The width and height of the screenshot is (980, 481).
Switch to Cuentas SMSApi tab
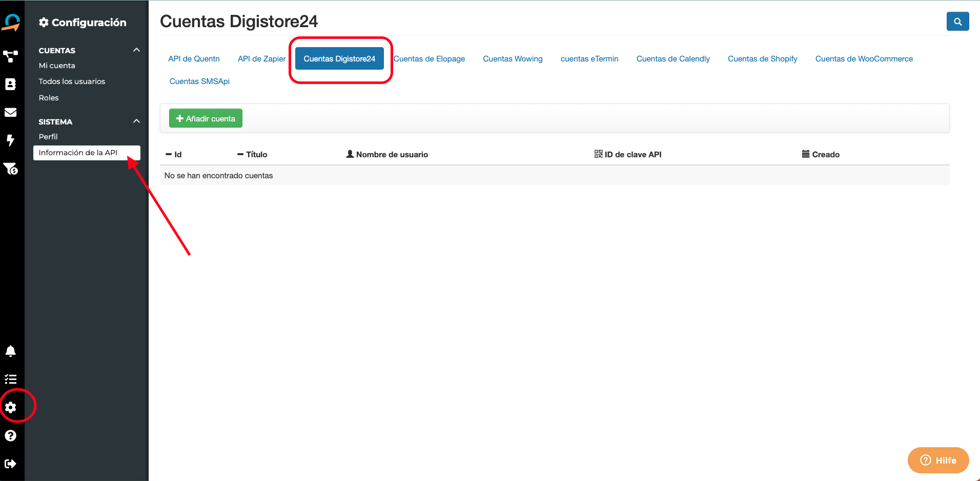tap(199, 81)
